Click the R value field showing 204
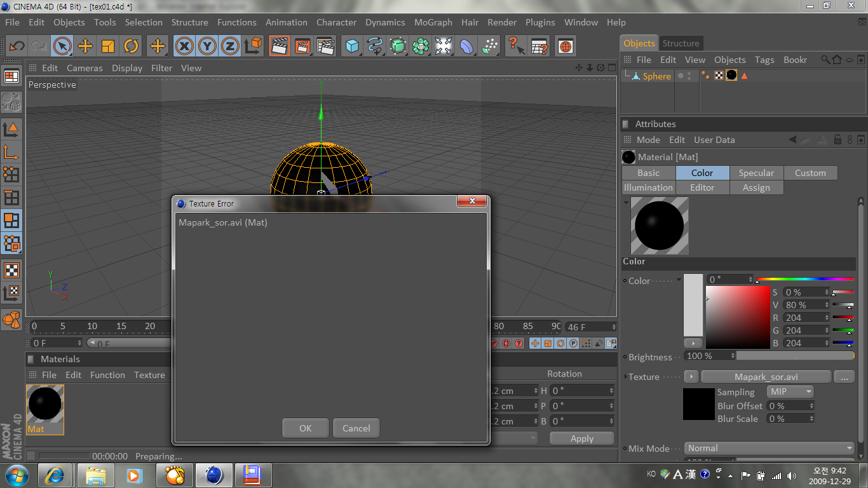 (x=805, y=318)
